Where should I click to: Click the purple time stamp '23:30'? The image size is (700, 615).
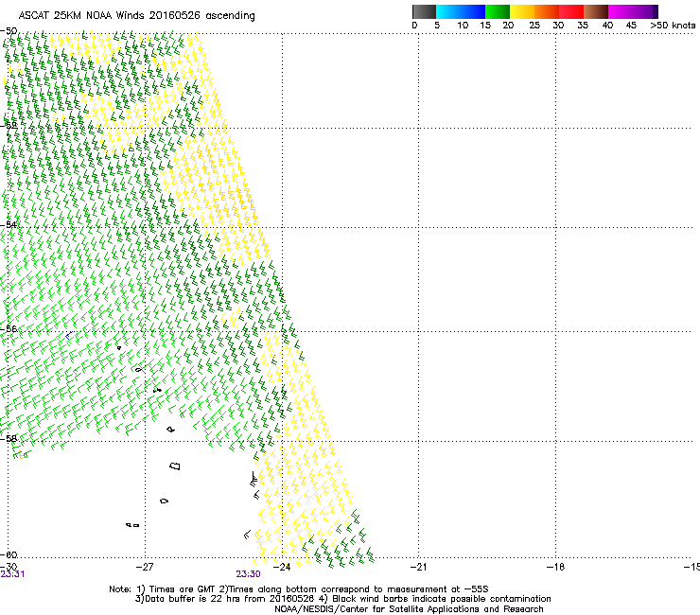point(248,574)
